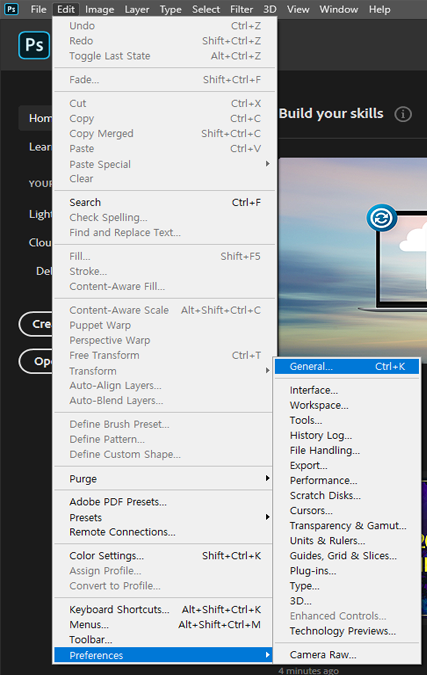Open the Type menu
The height and width of the screenshot is (675, 427).
[x=170, y=9]
